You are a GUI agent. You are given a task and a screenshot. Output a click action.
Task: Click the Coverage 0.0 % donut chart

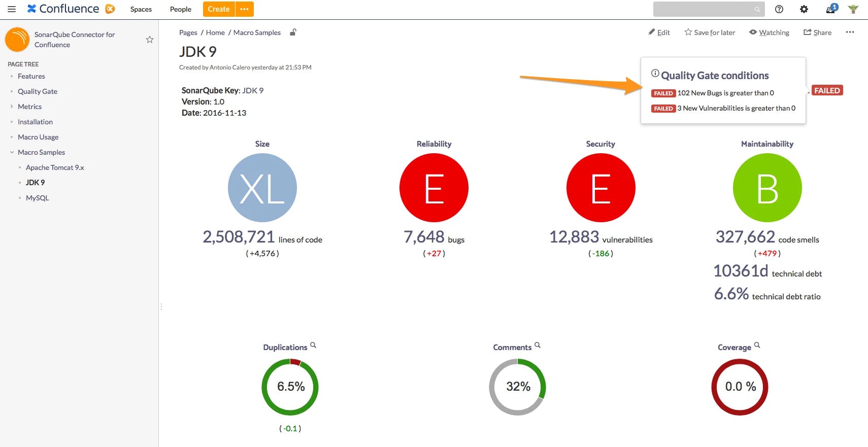tap(740, 387)
